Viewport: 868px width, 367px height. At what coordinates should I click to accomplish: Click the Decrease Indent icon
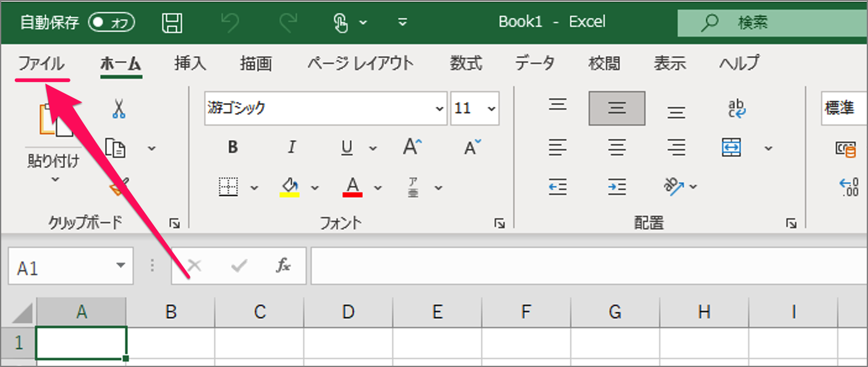point(558,187)
